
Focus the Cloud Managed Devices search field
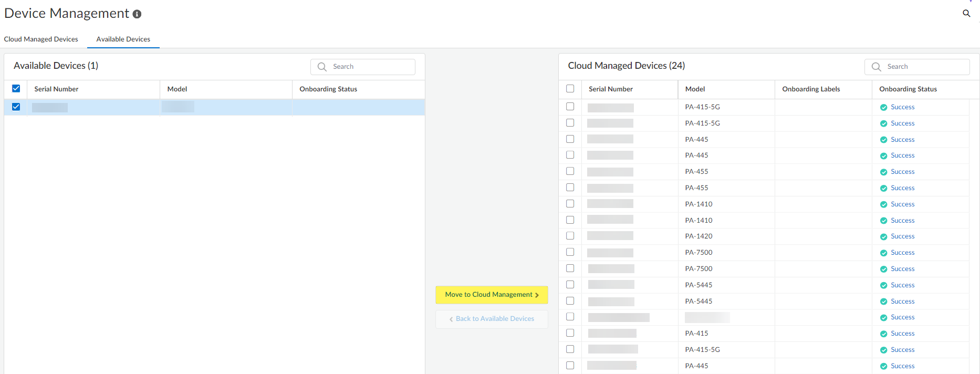pyautogui.click(x=924, y=67)
